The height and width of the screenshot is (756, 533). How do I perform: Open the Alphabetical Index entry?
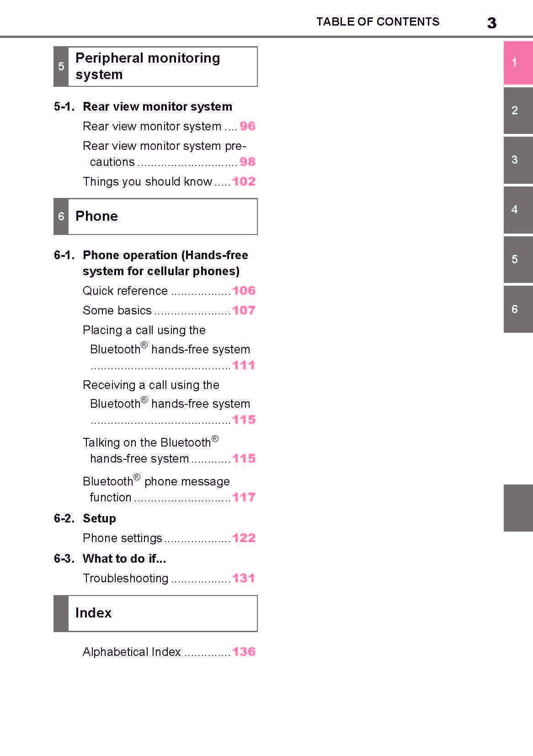132,652
